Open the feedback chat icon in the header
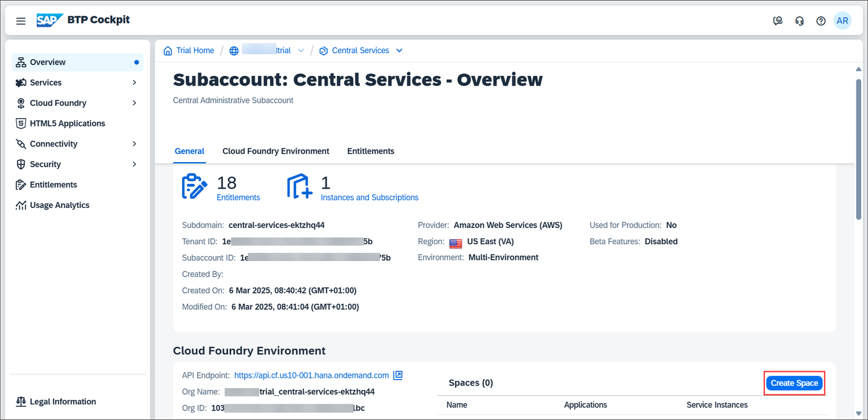 pos(778,20)
